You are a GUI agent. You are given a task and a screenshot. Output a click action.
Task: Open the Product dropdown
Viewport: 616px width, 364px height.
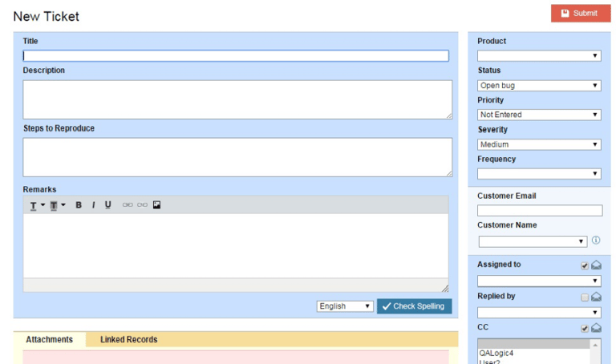(x=539, y=56)
